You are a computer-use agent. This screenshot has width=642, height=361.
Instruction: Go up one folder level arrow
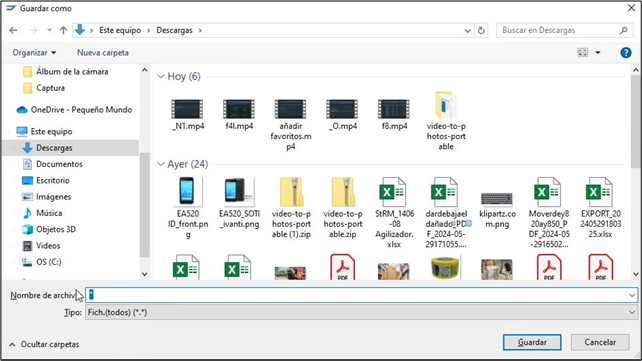(x=63, y=30)
